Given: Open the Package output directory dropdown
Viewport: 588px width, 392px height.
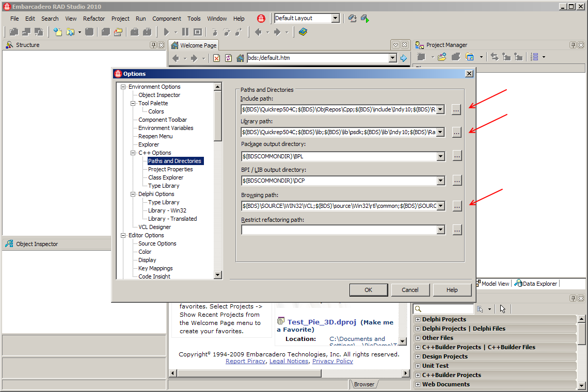Looking at the screenshot, I should (441, 156).
